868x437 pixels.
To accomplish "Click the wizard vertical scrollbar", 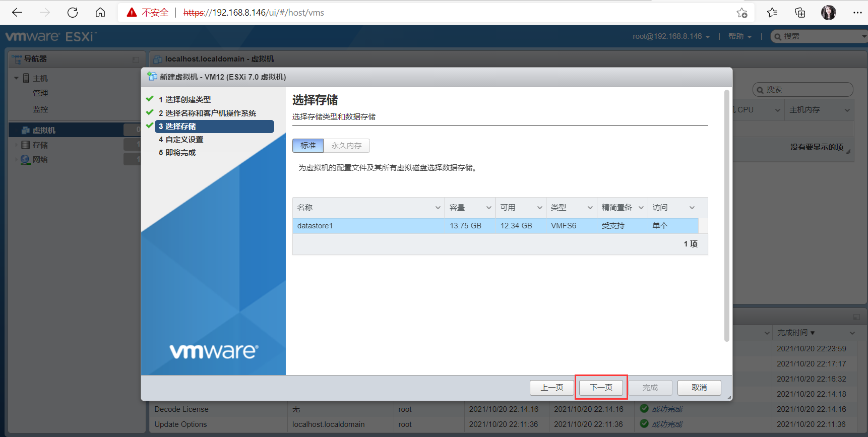I will (x=726, y=216).
